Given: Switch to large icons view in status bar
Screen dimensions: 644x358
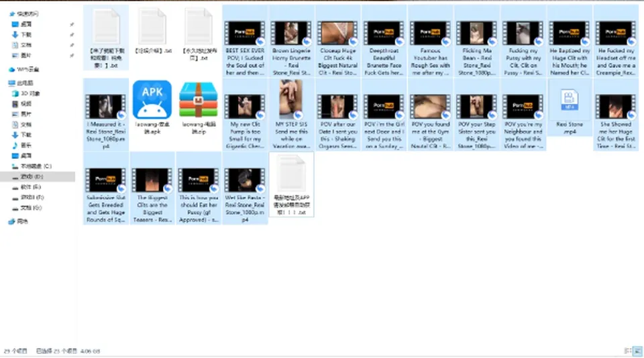Looking at the screenshot, I should [x=637, y=351].
